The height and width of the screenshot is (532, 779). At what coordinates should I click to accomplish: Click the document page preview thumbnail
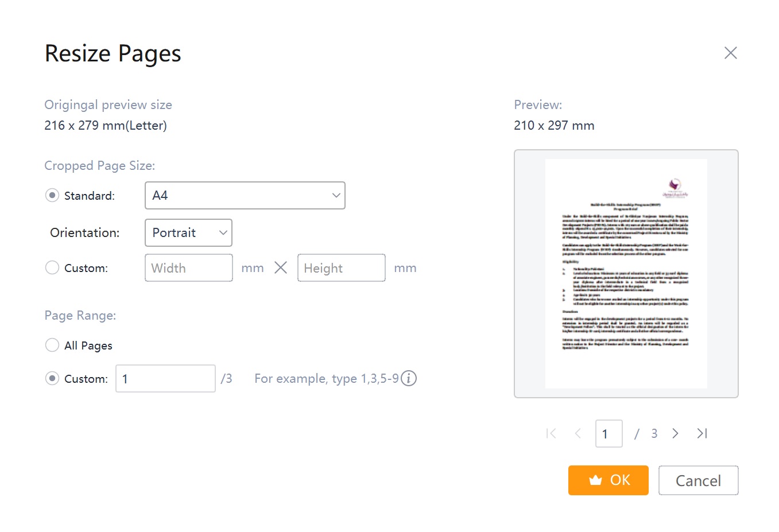(626, 274)
